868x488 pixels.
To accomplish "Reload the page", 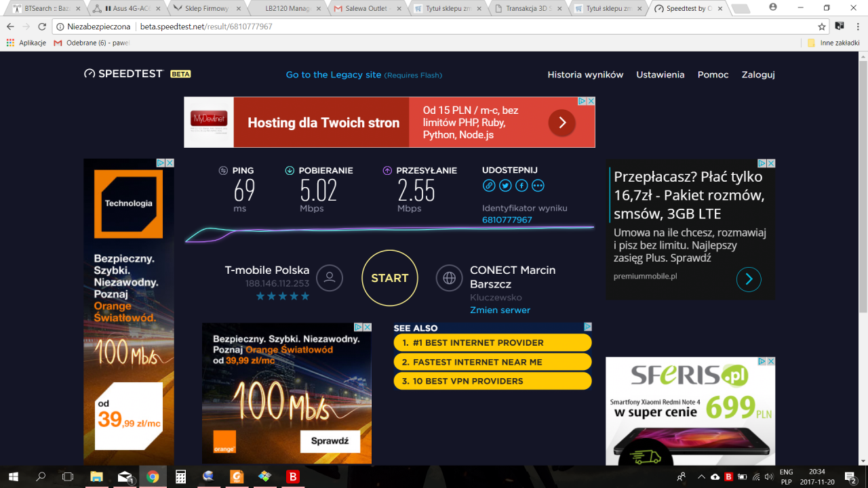I will [x=42, y=26].
